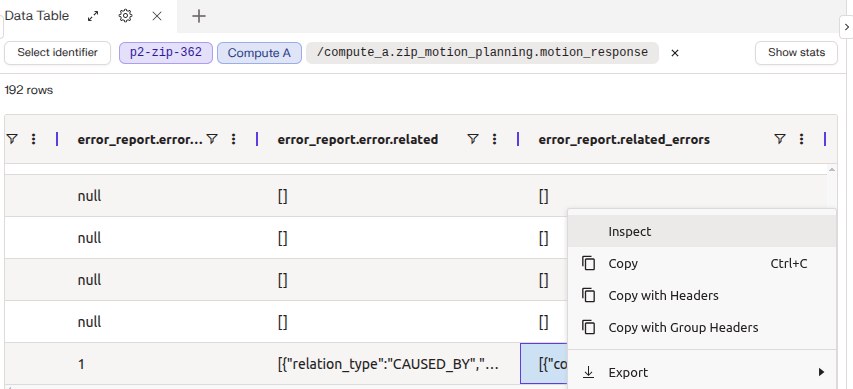Select cell with relation_type CAUSED_BY

(x=388, y=364)
